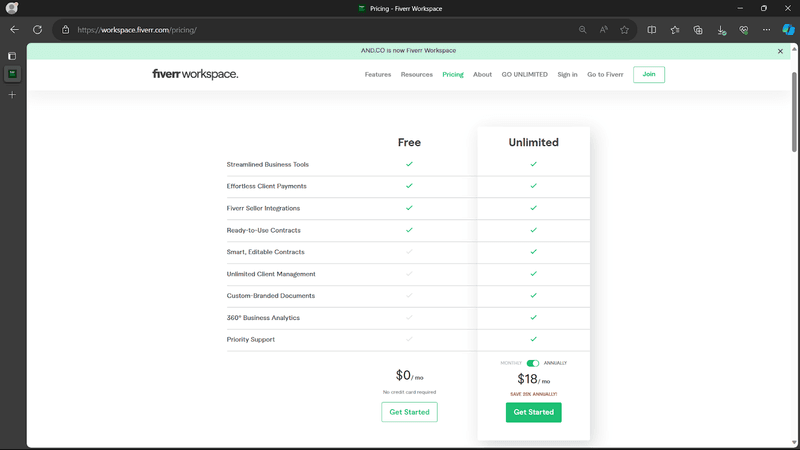Open browser Collections
800x450 pixels.
698,30
